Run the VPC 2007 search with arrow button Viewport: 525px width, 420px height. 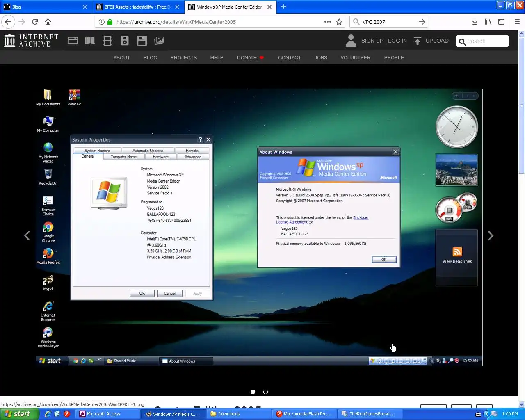coord(422,22)
